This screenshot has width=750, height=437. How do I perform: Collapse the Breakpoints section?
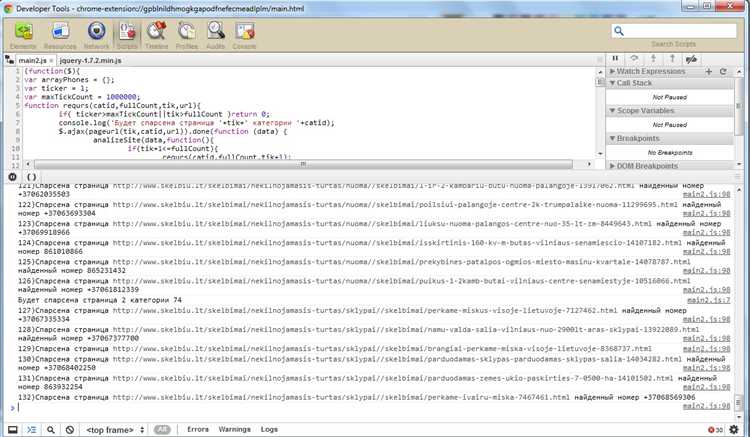pos(670,139)
